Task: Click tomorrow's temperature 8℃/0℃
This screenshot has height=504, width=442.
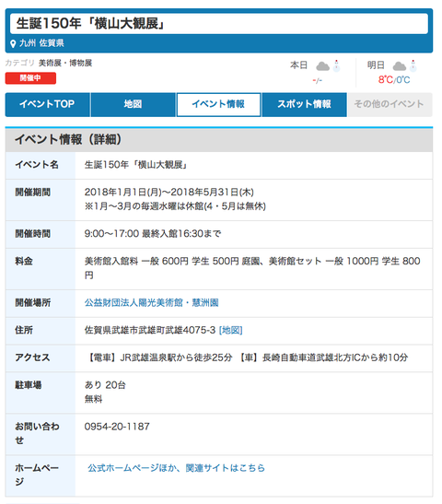Action: pos(394,80)
